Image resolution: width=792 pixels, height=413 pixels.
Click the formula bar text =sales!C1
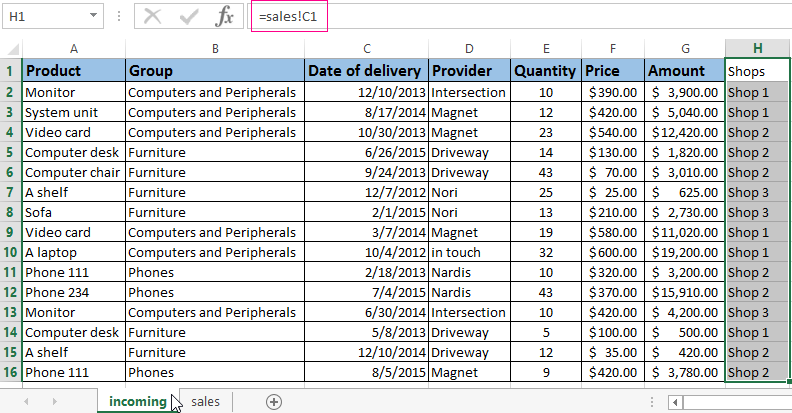(290, 16)
